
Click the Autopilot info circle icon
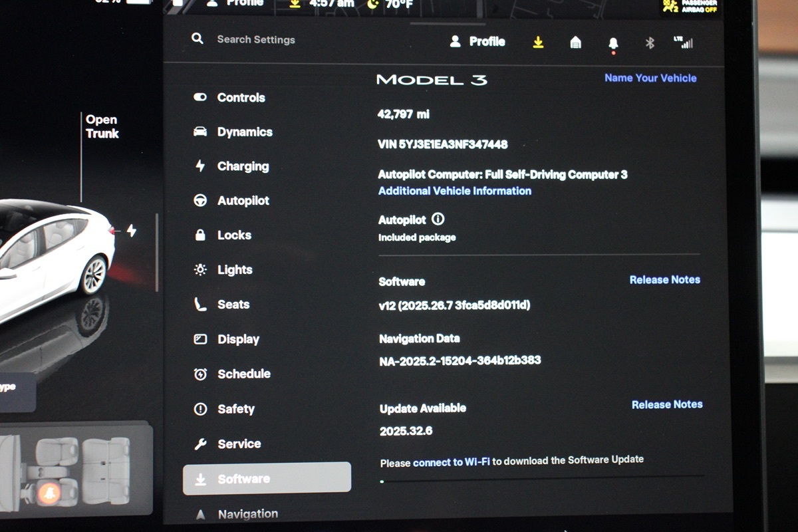click(x=438, y=219)
